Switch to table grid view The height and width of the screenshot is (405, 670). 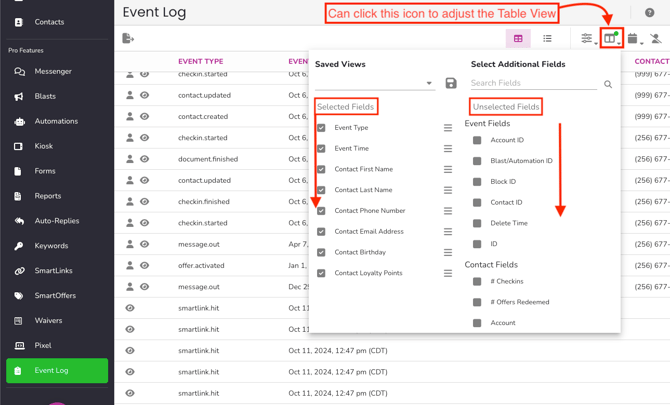click(518, 39)
